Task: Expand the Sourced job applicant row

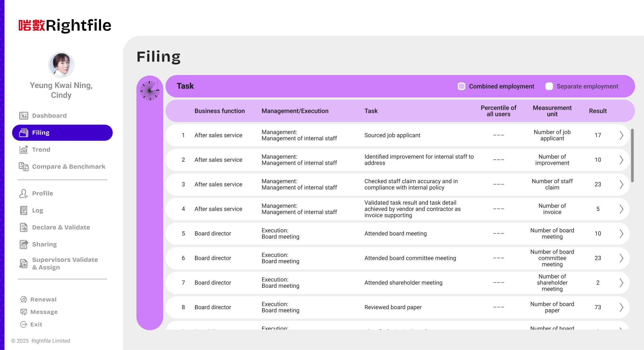Action: click(x=622, y=135)
